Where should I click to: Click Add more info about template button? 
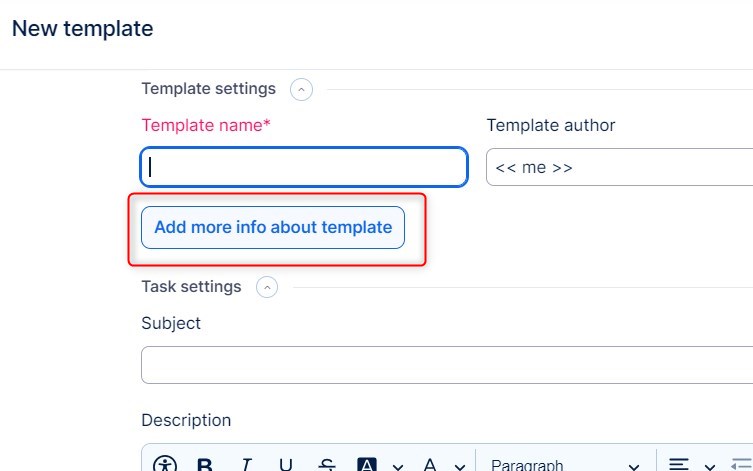coord(273,227)
